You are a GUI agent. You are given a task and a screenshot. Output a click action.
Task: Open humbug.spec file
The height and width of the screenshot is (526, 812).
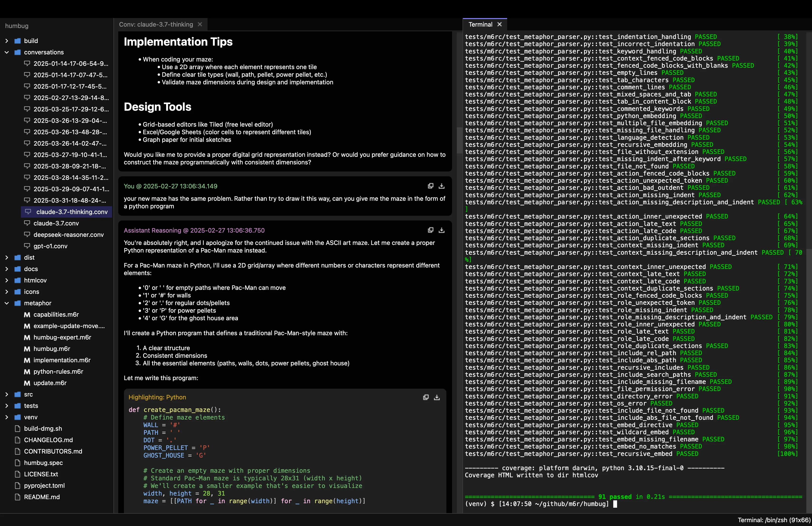coord(39,463)
